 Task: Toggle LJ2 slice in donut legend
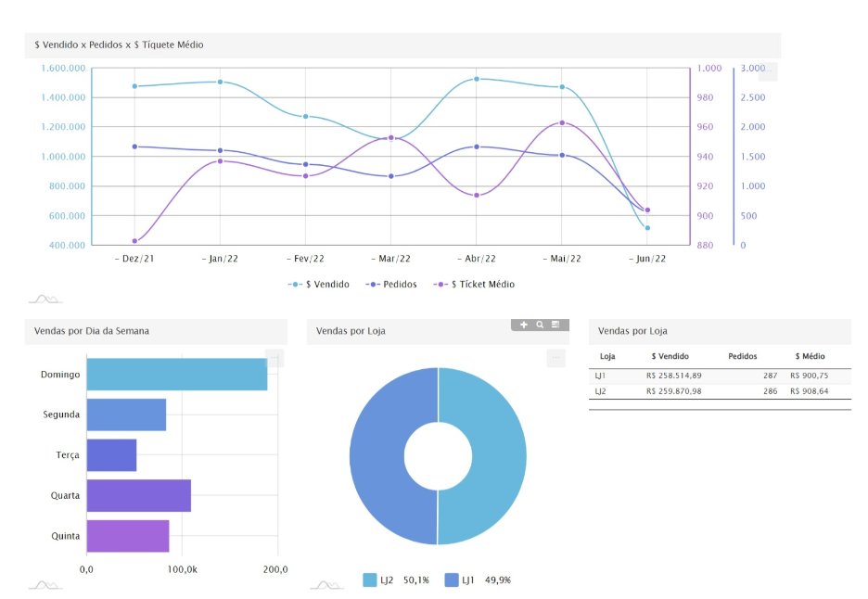(x=396, y=580)
